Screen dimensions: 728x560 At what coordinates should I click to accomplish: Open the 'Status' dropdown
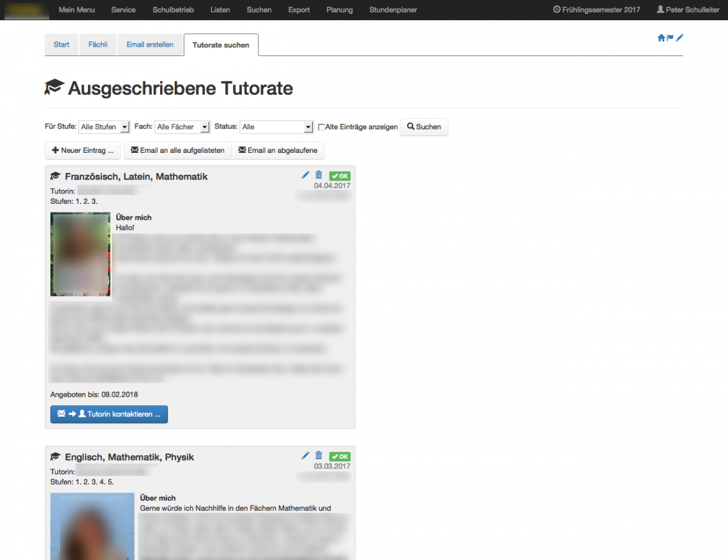[276, 127]
